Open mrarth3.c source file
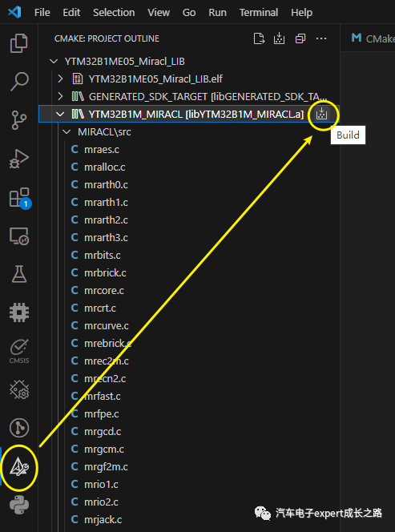Screen dimensions: 395x532 click(106, 238)
